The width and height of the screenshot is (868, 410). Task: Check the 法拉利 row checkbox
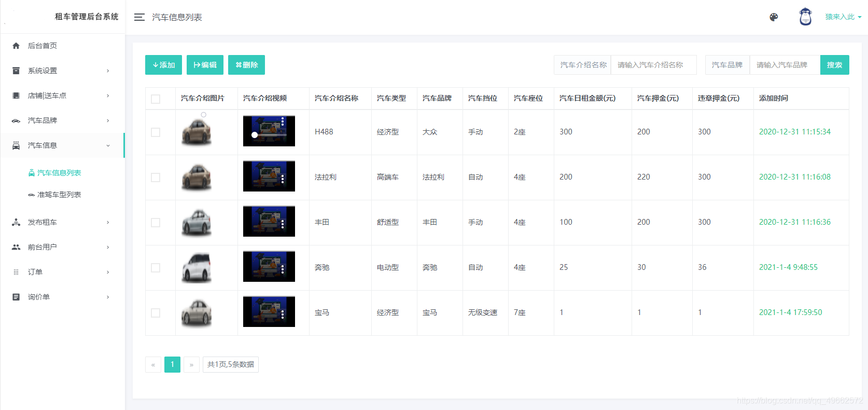156,177
